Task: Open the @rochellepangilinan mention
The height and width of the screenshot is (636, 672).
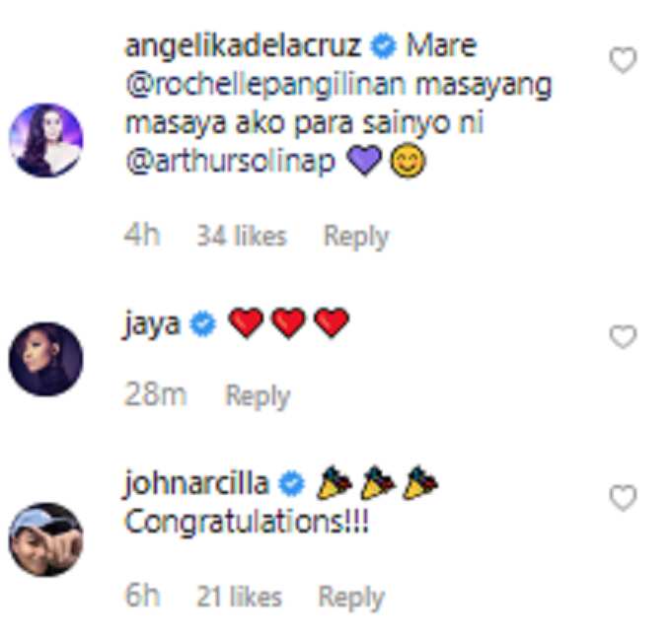Action: [x=265, y=85]
